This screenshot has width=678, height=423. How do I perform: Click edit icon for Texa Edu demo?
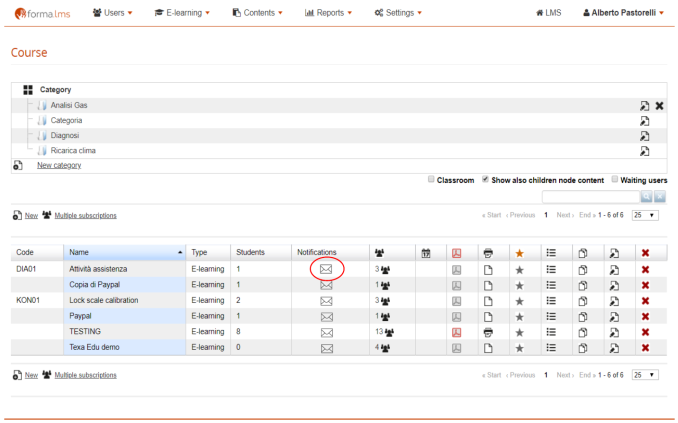tap(613, 347)
